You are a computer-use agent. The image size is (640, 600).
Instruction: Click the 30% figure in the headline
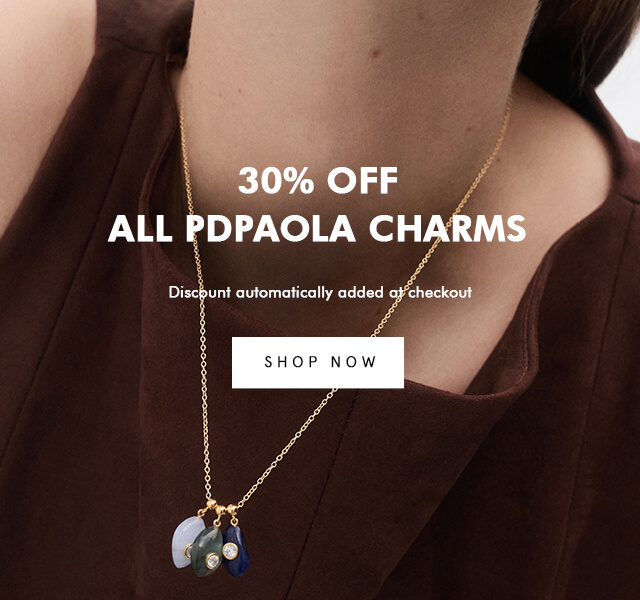[x=276, y=180]
